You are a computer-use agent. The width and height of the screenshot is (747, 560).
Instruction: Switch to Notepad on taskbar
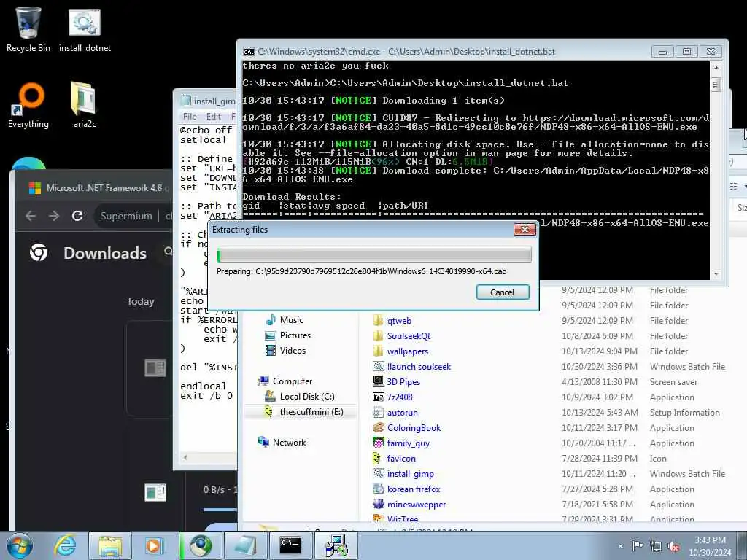click(245, 545)
